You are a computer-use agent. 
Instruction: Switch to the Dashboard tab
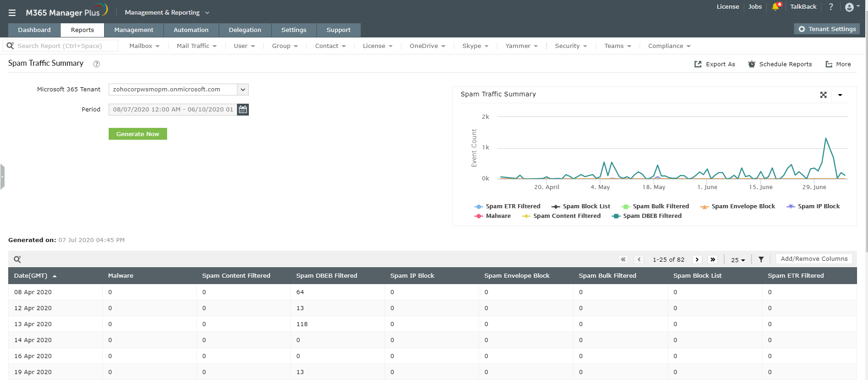34,30
